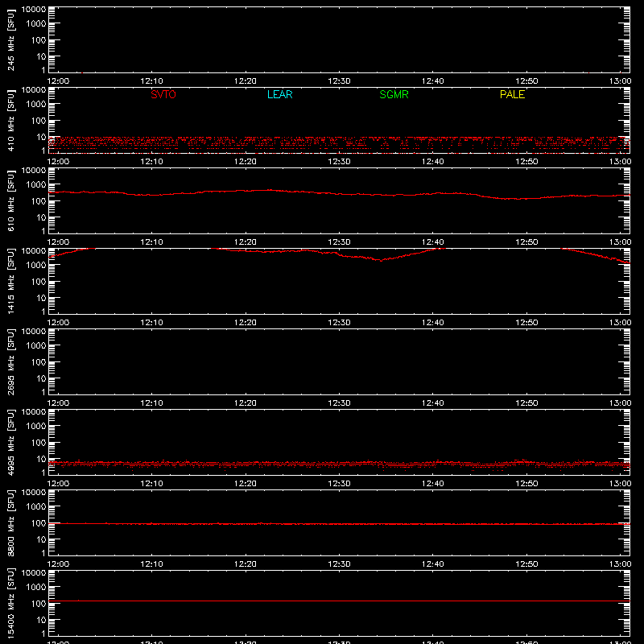The width and height of the screenshot is (644, 644).
Task: Select the 610 MHz [SFU] axis title
Action: point(11,200)
